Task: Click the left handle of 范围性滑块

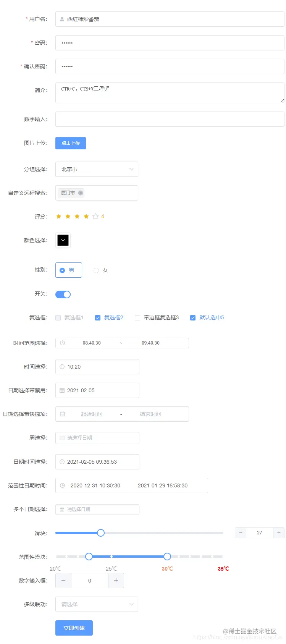Action: (89, 557)
